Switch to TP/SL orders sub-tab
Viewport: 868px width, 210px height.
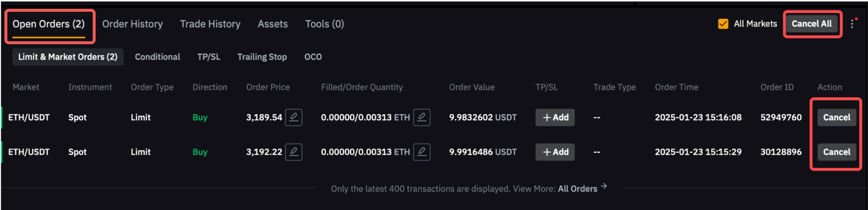point(209,57)
